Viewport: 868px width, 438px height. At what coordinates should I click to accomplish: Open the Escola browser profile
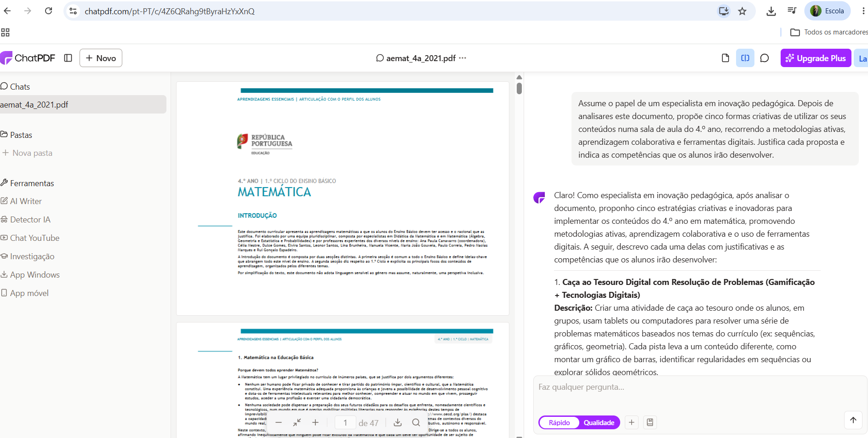(x=827, y=11)
